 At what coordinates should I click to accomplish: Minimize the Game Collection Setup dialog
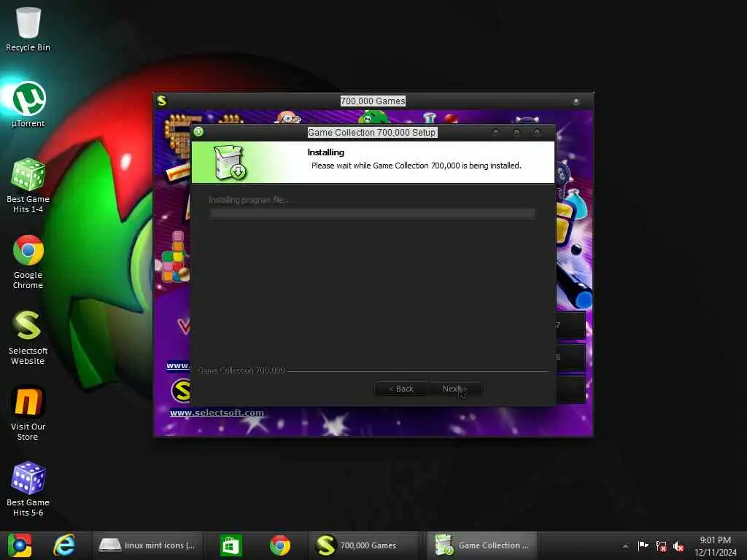pos(496,132)
